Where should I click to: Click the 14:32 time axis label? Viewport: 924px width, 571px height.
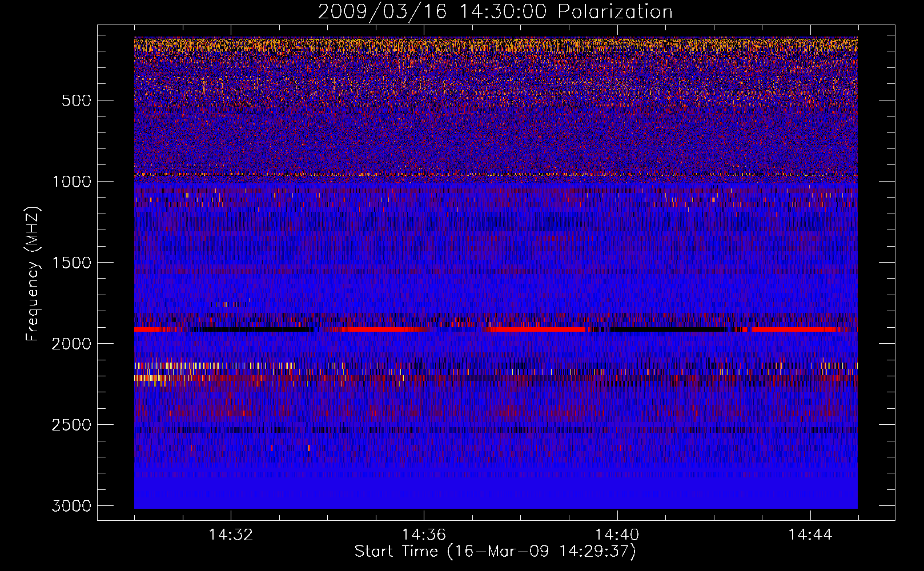coord(231,535)
